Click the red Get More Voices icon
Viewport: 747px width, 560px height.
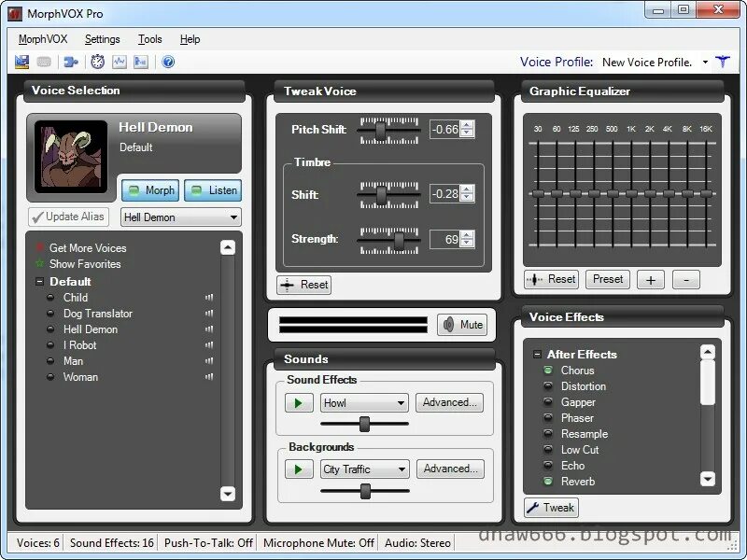click(x=40, y=247)
